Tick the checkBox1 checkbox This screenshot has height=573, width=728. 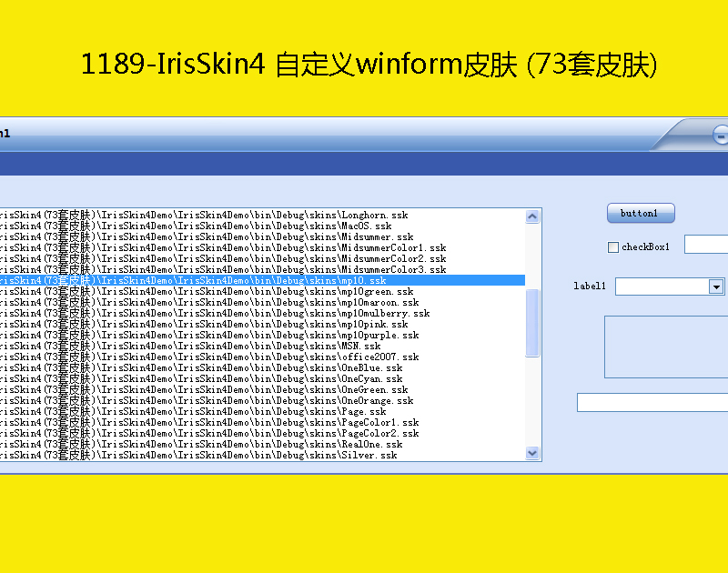coord(612,247)
